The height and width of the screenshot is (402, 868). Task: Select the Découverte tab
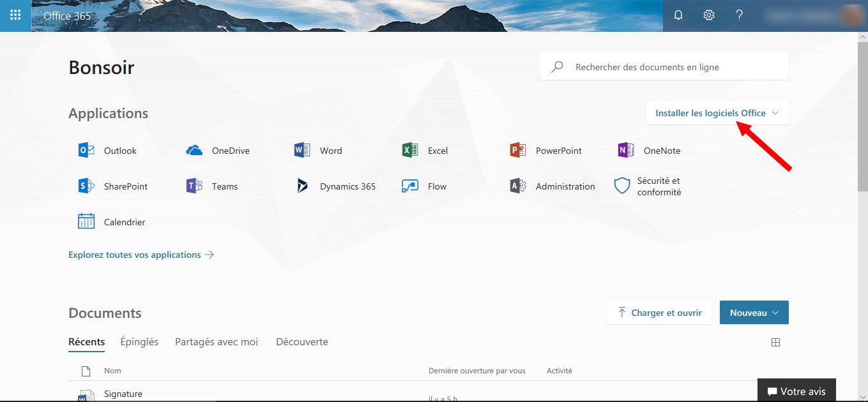click(x=302, y=342)
